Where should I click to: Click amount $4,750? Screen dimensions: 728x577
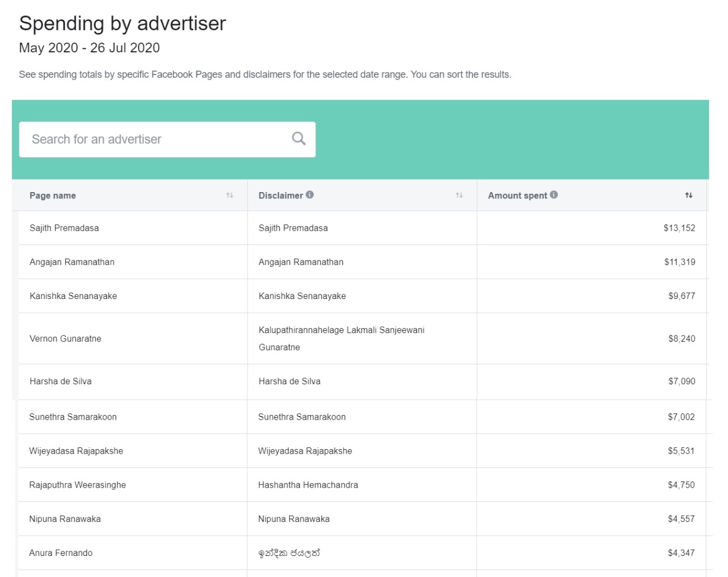click(681, 485)
